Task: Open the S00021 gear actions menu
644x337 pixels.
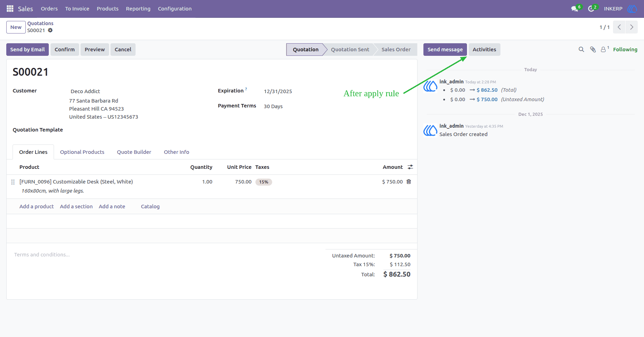Action: [50, 30]
